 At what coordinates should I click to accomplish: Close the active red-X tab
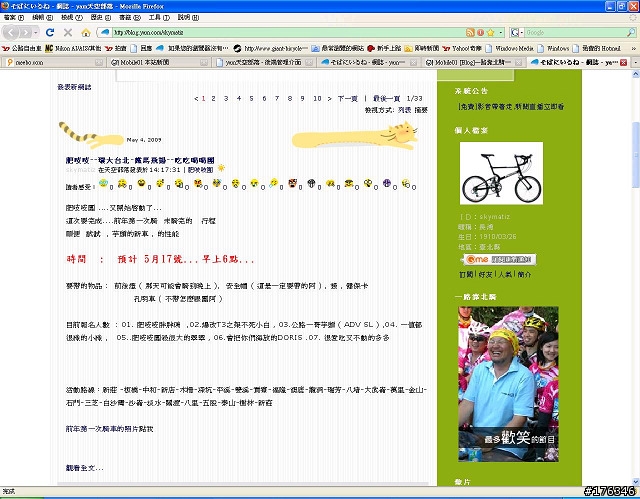coord(623,62)
